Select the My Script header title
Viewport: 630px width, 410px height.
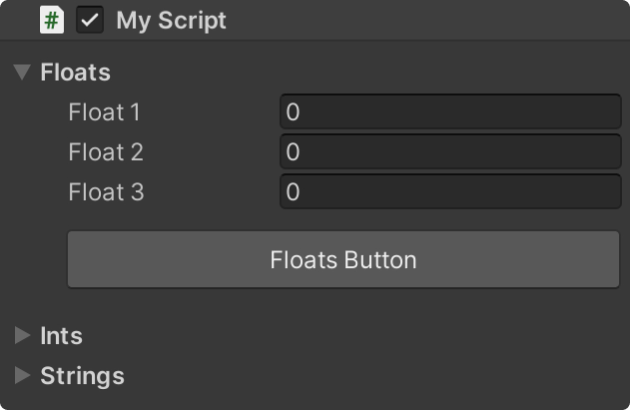171,20
